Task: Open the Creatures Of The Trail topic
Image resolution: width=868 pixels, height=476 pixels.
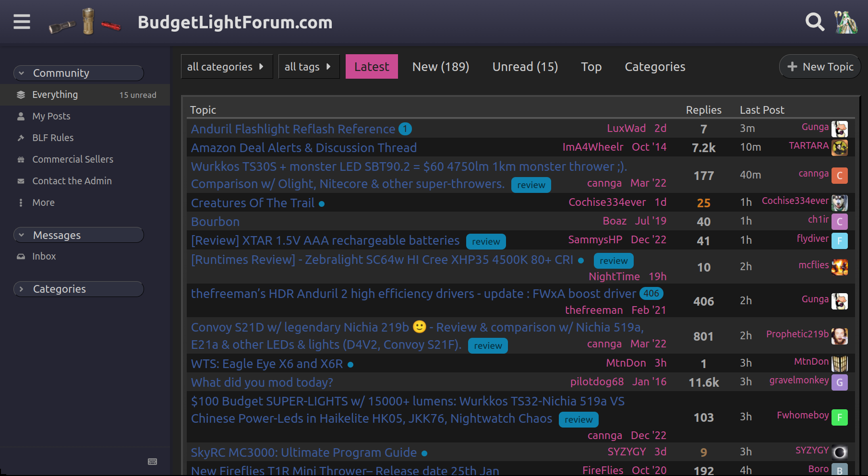Action: click(x=253, y=203)
